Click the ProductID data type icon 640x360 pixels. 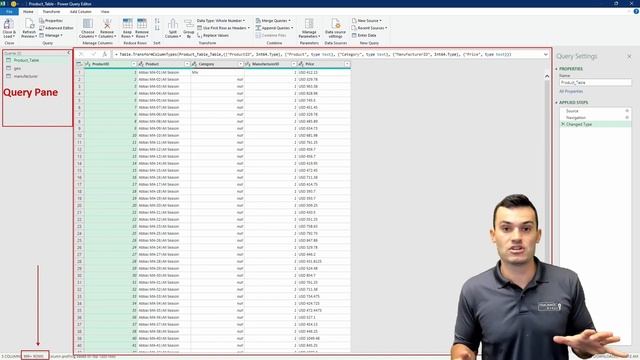point(87,64)
